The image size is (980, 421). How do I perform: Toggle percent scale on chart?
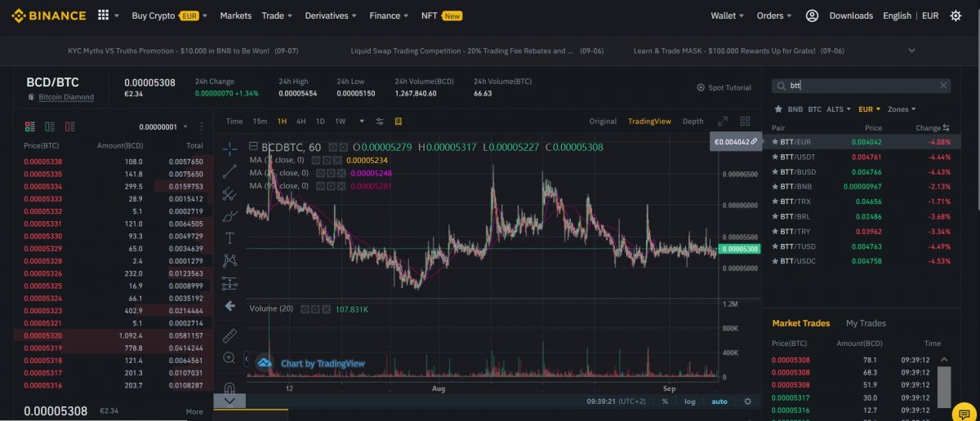tap(665, 401)
